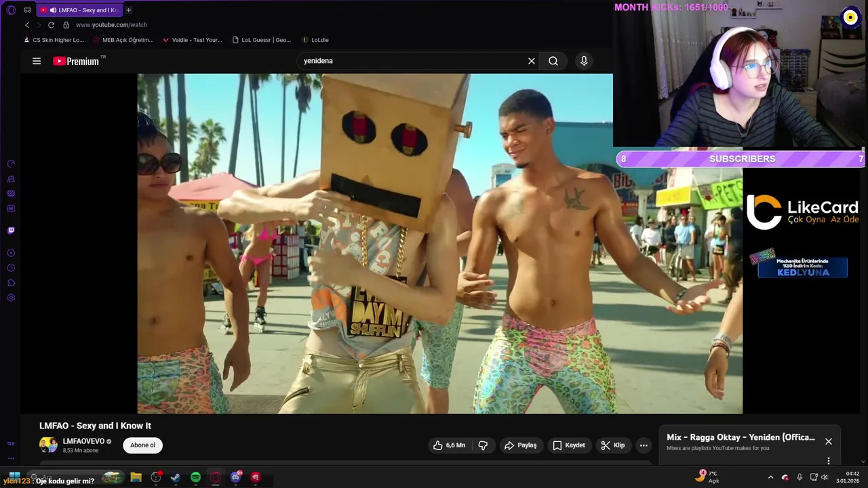
Task: Open Windows Start menu
Action: 14,477
